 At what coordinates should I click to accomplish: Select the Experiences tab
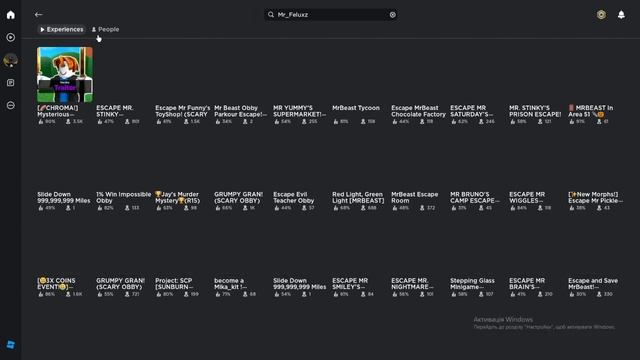point(62,29)
